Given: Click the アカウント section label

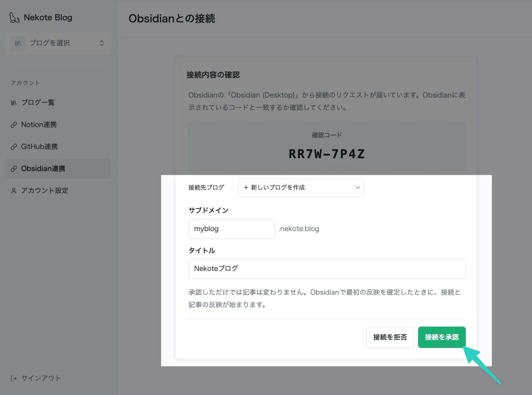Looking at the screenshot, I should click(x=25, y=83).
